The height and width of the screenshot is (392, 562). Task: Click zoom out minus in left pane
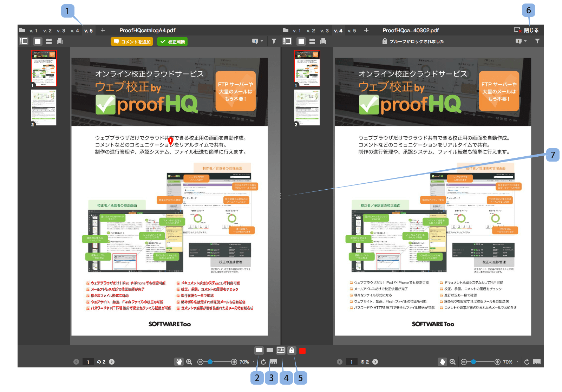coord(200,362)
